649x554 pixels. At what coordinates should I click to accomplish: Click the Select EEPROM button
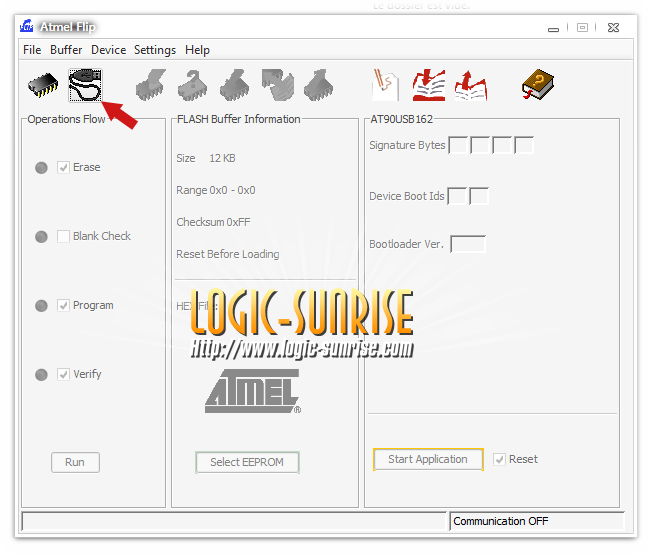[247, 462]
